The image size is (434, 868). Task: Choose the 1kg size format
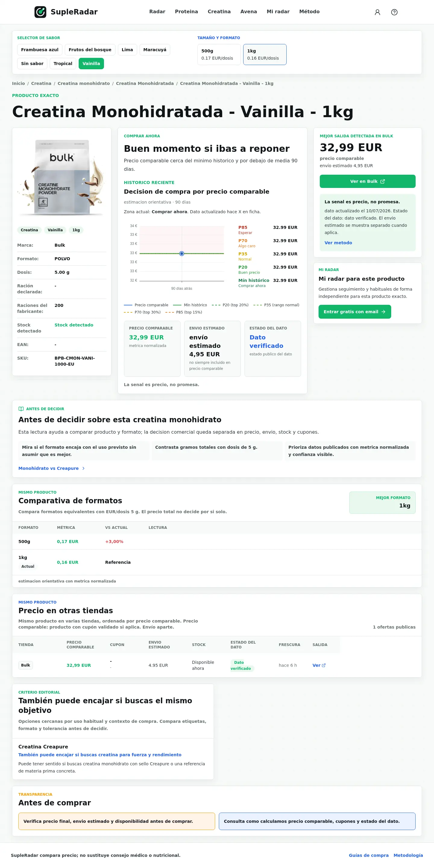(265, 54)
